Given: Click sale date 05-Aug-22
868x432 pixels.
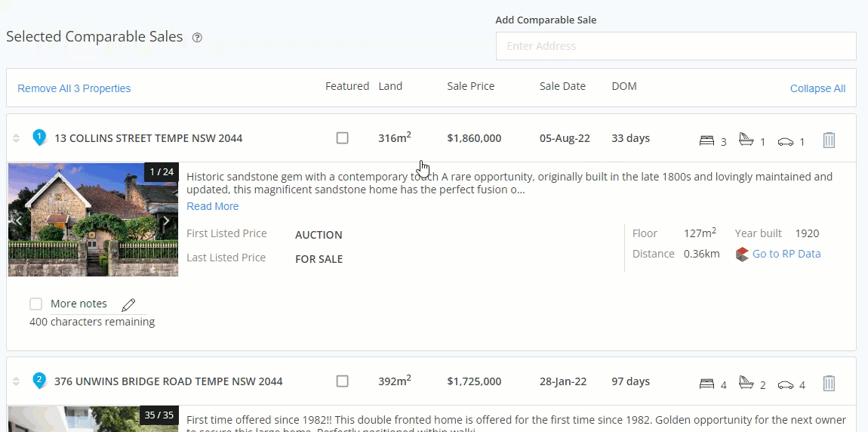Looking at the screenshot, I should 565,138.
